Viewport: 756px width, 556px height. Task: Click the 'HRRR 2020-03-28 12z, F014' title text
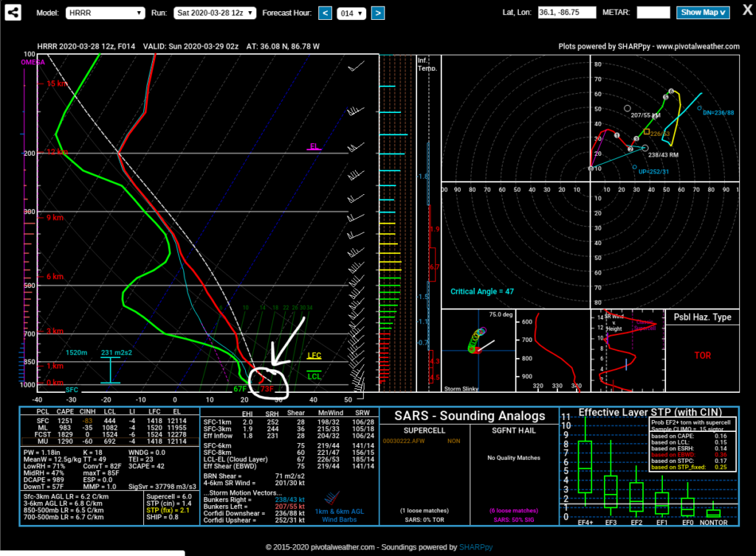(x=86, y=47)
